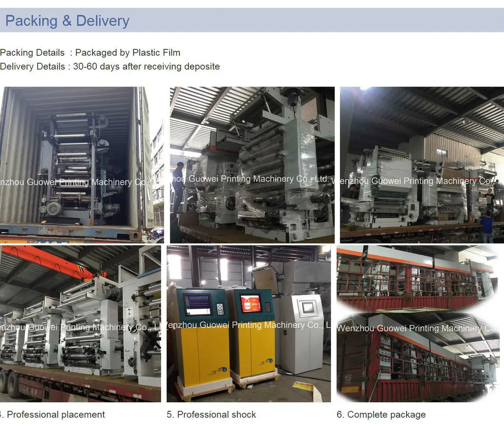This screenshot has width=504, height=427.
Task: Click the Packing & Delivery heading
Action: coord(68,21)
